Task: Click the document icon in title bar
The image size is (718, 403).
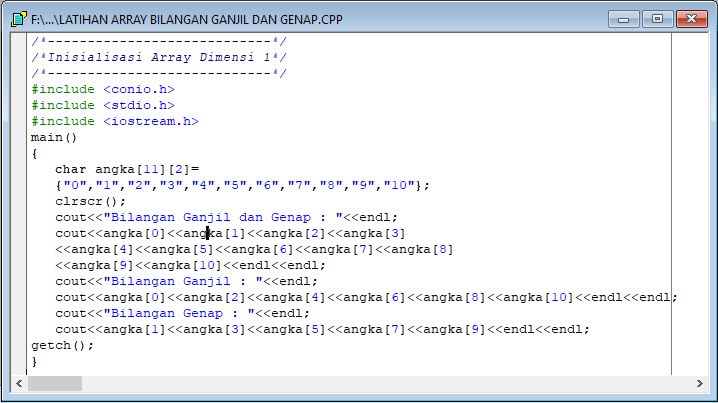Action: click(18, 19)
